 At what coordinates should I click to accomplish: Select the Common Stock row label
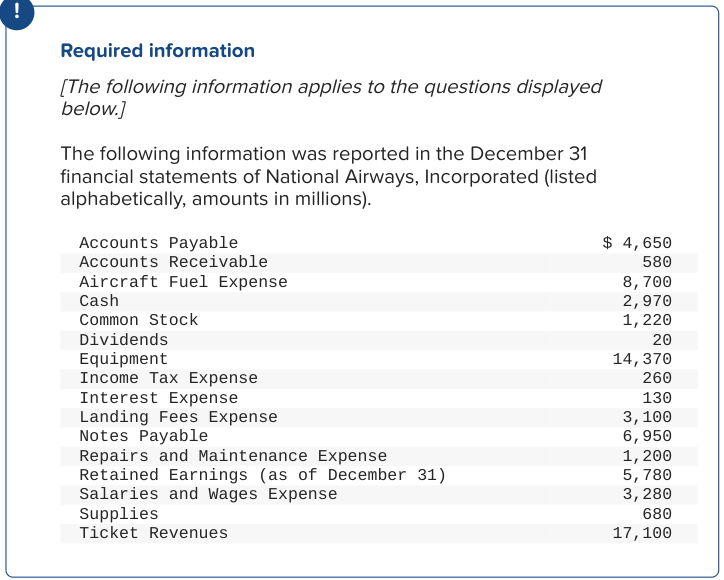coord(138,320)
